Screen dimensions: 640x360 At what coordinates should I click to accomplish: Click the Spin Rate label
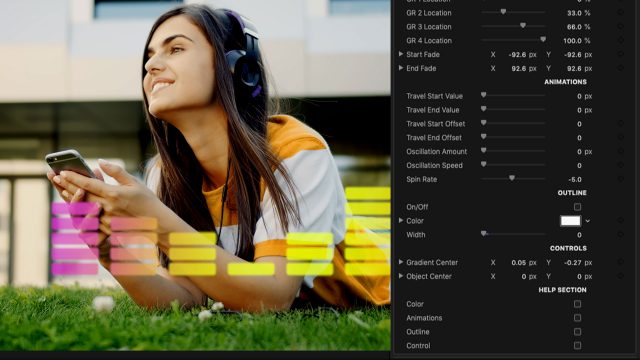coord(421,180)
